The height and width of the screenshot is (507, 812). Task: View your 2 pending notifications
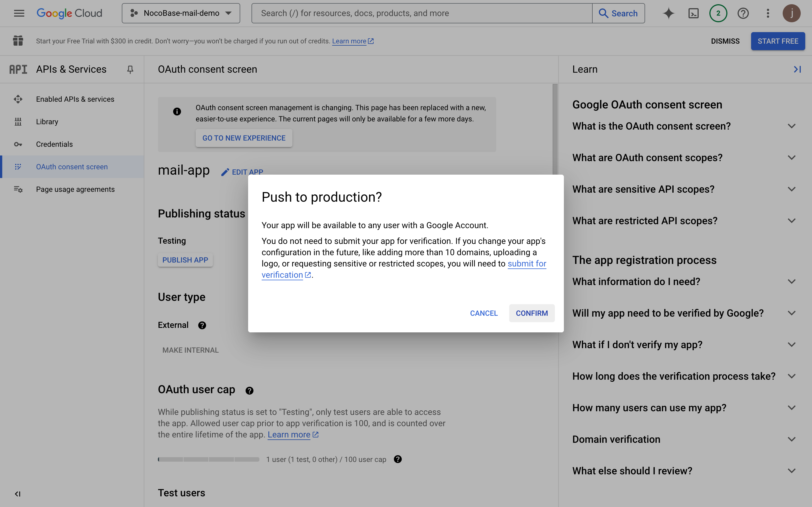[x=718, y=13]
